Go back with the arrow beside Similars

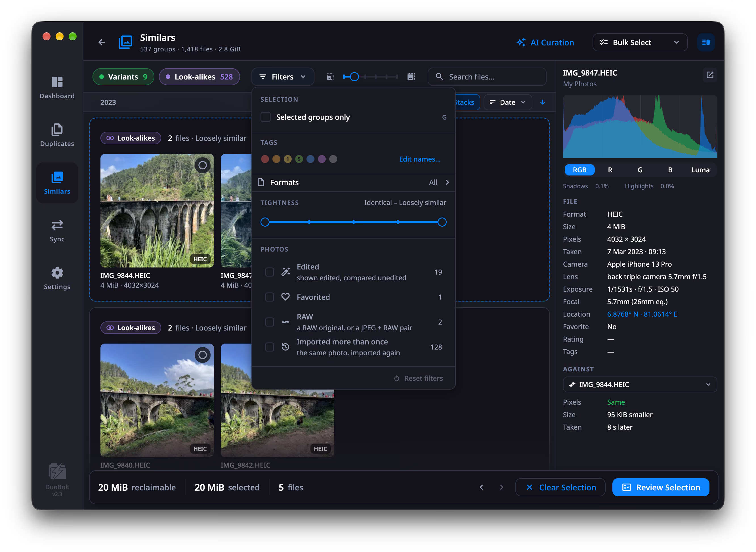coord(102,42)
